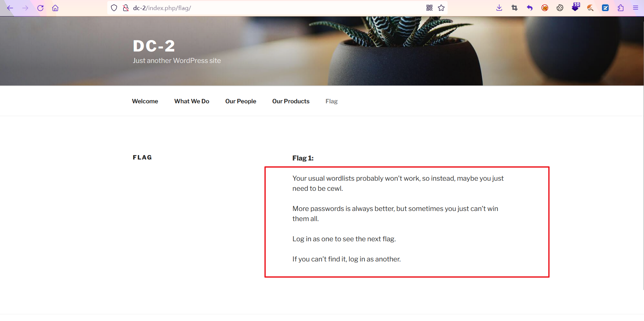Open the red crossed-out blocker extension

coord(545,8)
